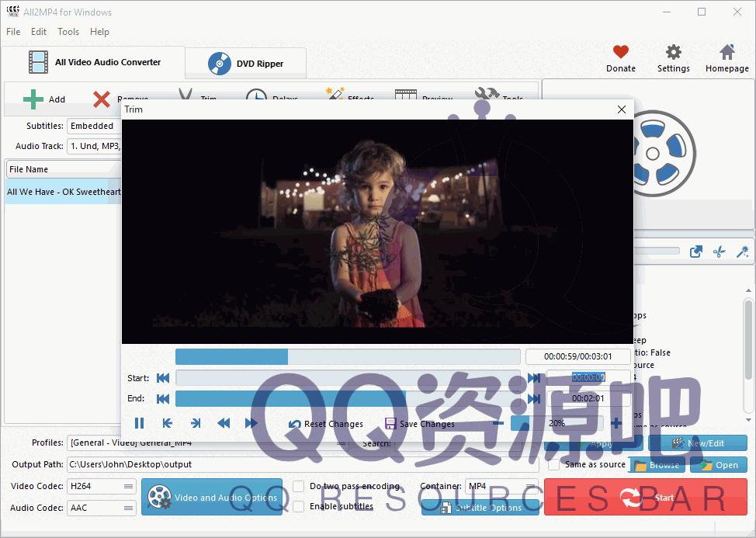Pause playback in the Trim dialog
This screenshot has width=756, height=538.
[139, 423]
